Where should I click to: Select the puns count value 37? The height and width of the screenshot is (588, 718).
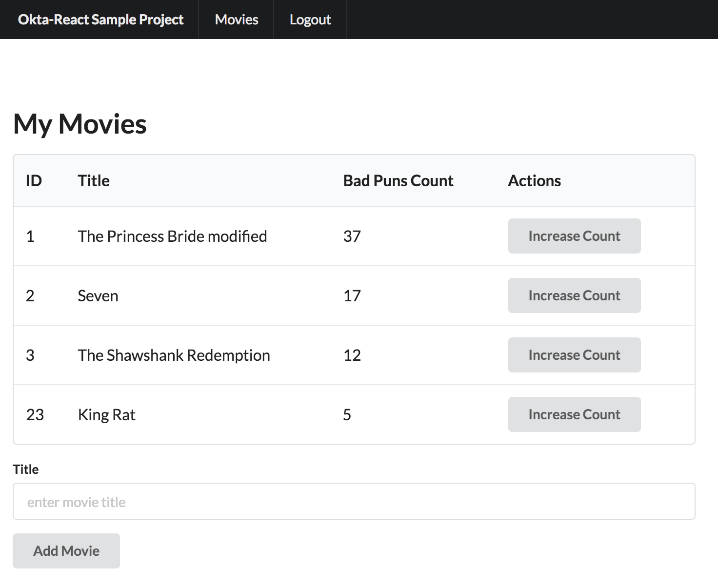tap(352, 236)
